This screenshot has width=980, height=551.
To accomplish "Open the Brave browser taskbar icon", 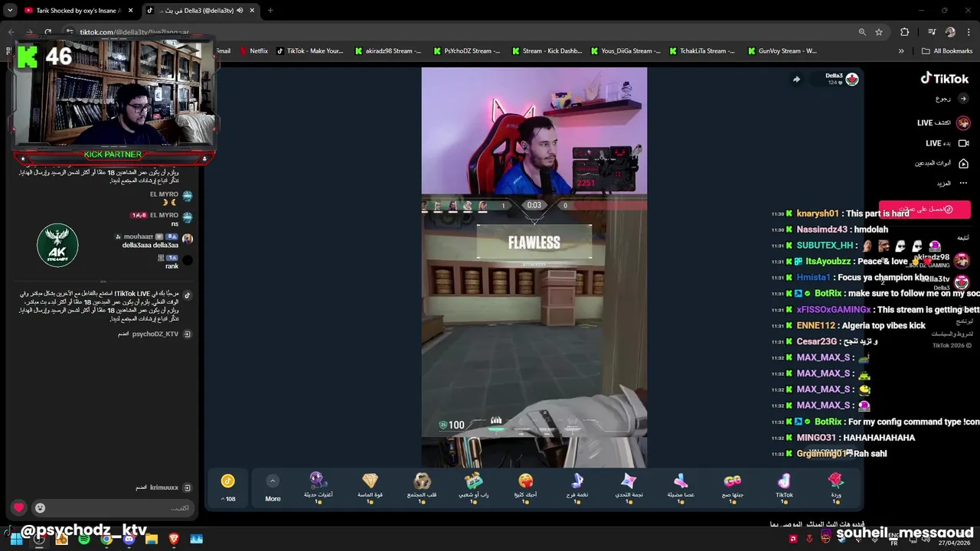I will pyautogui.click(x=174, y=539).
